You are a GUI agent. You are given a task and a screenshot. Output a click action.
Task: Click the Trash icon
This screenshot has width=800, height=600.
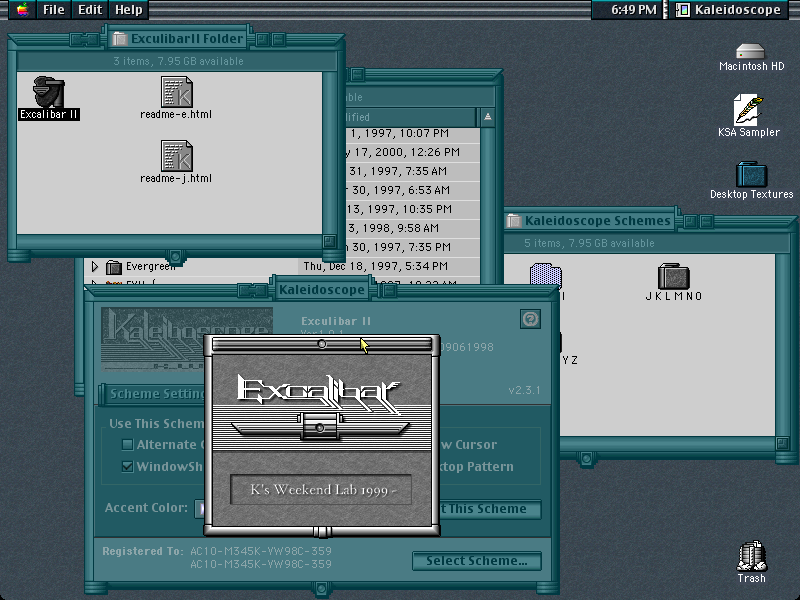[x=752, y=556]
